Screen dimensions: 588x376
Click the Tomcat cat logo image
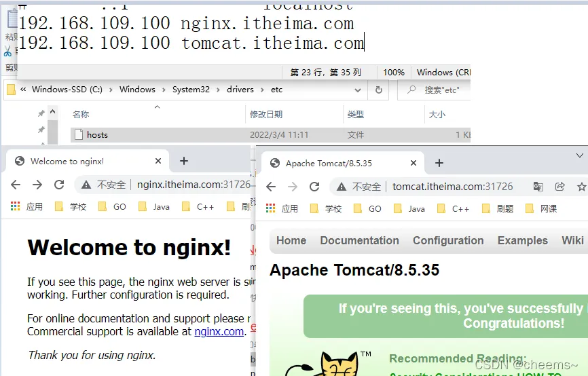click(327, 364)
